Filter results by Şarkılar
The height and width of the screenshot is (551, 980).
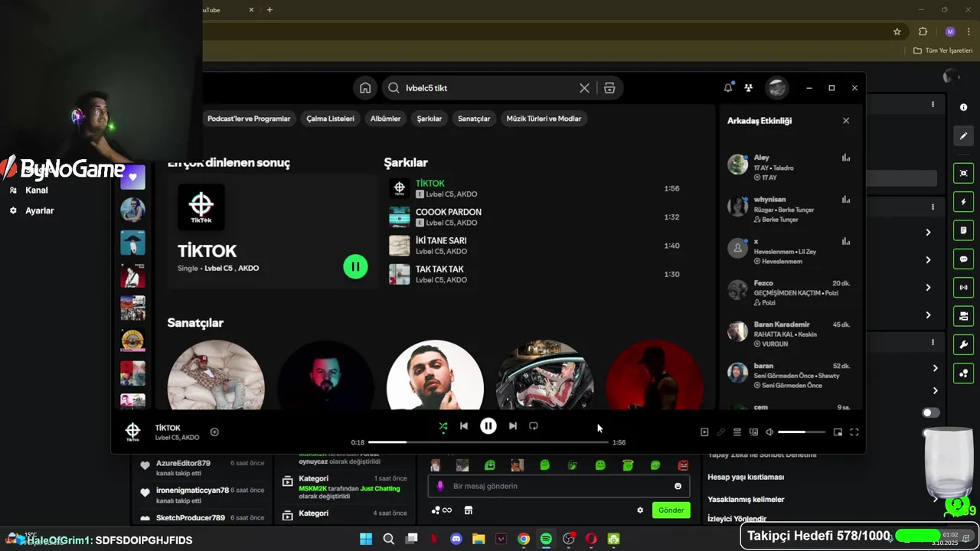(x=429, y=119)
